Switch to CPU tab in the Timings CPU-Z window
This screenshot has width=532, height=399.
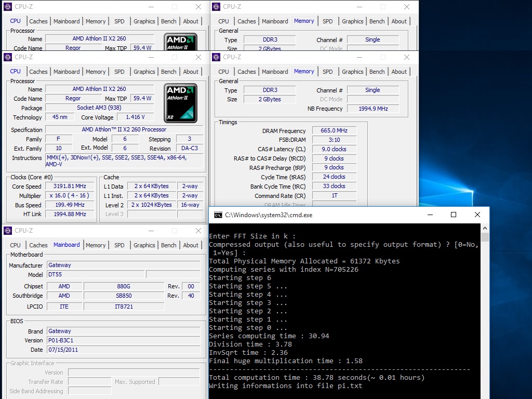223,72
